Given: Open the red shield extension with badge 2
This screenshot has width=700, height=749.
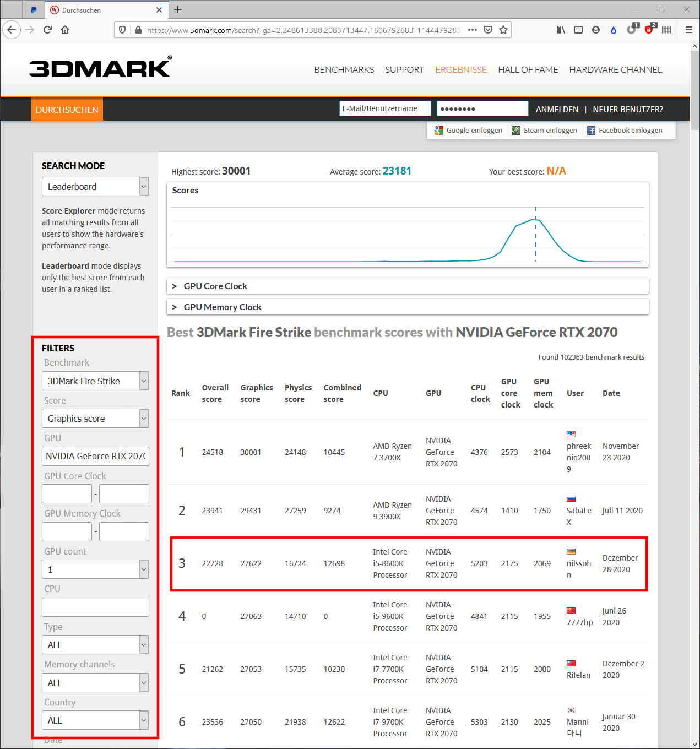Looking at the screenshot, I should point(649,29).
